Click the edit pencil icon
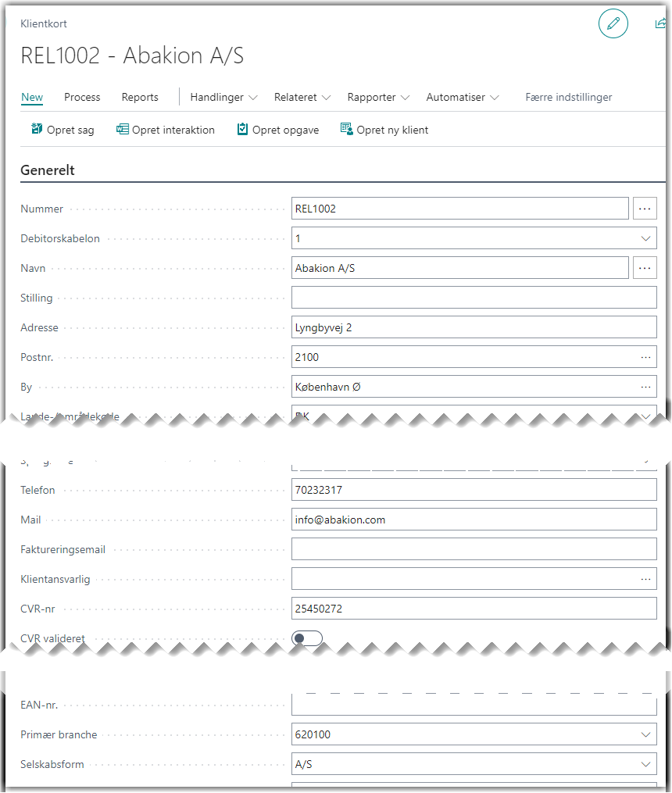This screenshot has height=793, width=672. pyautogui.click(x=613, y=23)
